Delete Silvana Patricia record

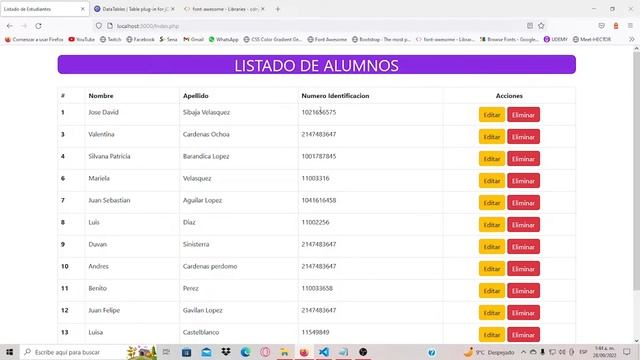point(523,159)
